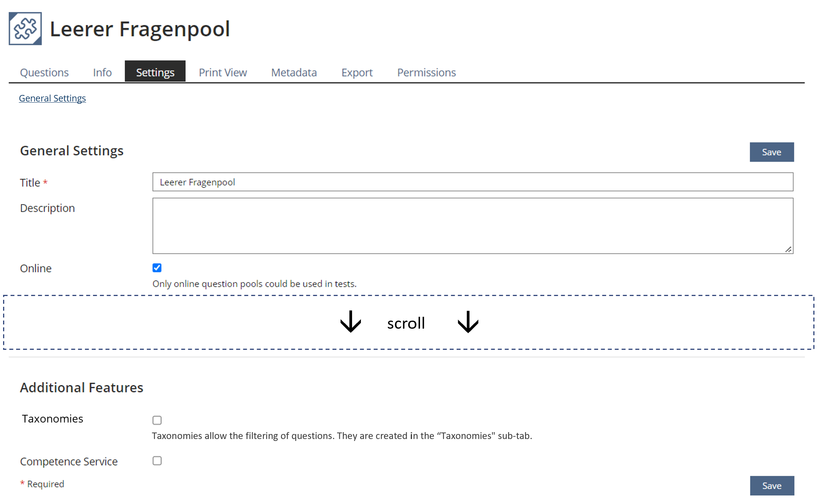This screenshot has width=821, height=504.
Task: Click the question pool puzzle icon
Action: click(25, 29)
